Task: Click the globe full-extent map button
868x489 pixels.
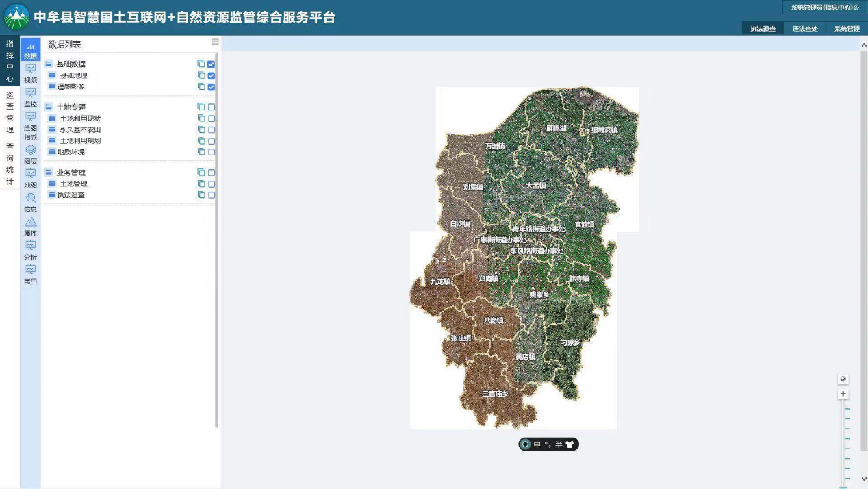Action: [x=843, y=379]
